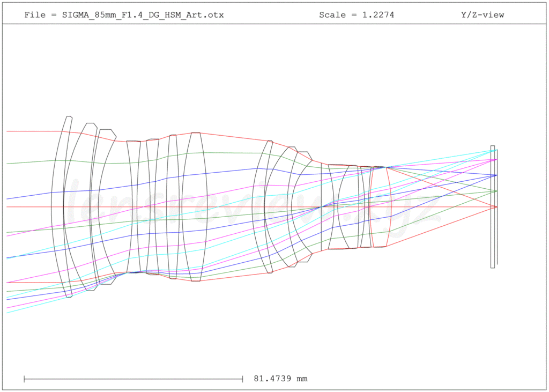Click the file name SIGMA_85mm_F1.4_DG_HSM_Art.otx

143,15
